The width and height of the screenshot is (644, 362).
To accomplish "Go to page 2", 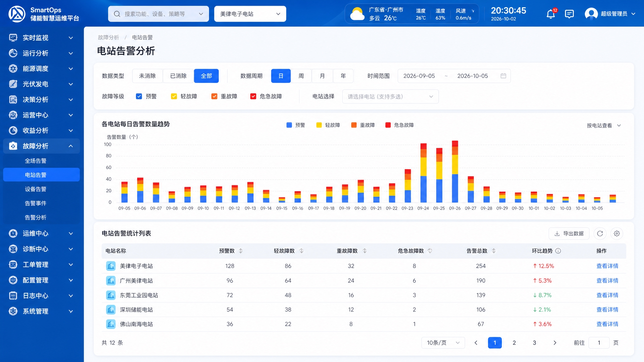I will [514, 343].
